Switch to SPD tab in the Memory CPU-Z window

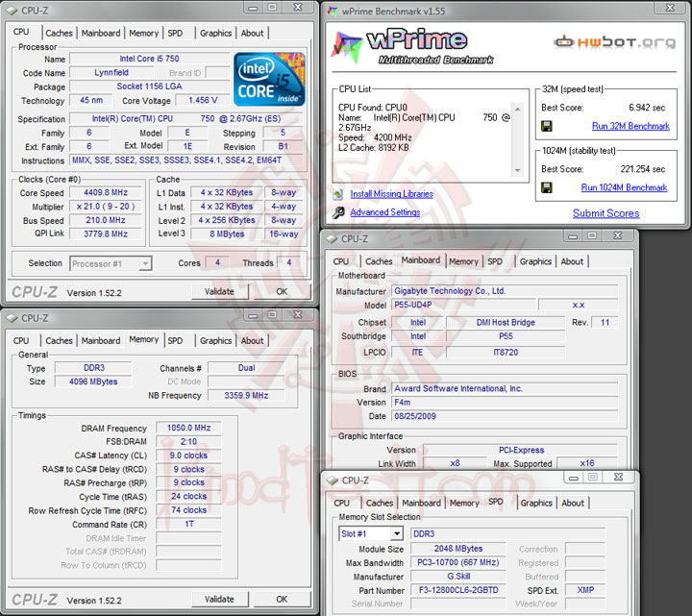(x=175, y=340)
